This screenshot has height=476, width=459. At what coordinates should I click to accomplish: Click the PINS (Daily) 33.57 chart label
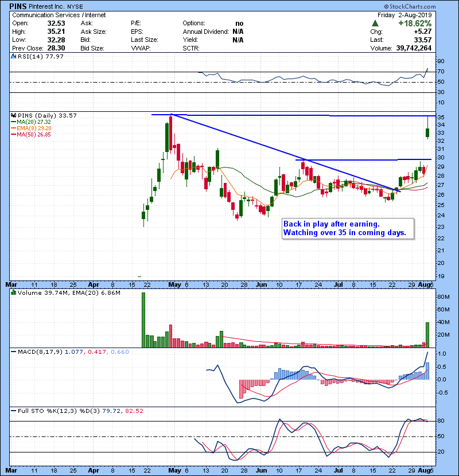[x=47, y=115]
